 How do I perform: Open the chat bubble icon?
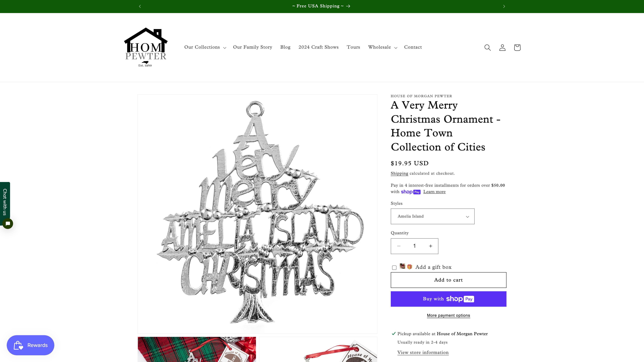(8, 224)
